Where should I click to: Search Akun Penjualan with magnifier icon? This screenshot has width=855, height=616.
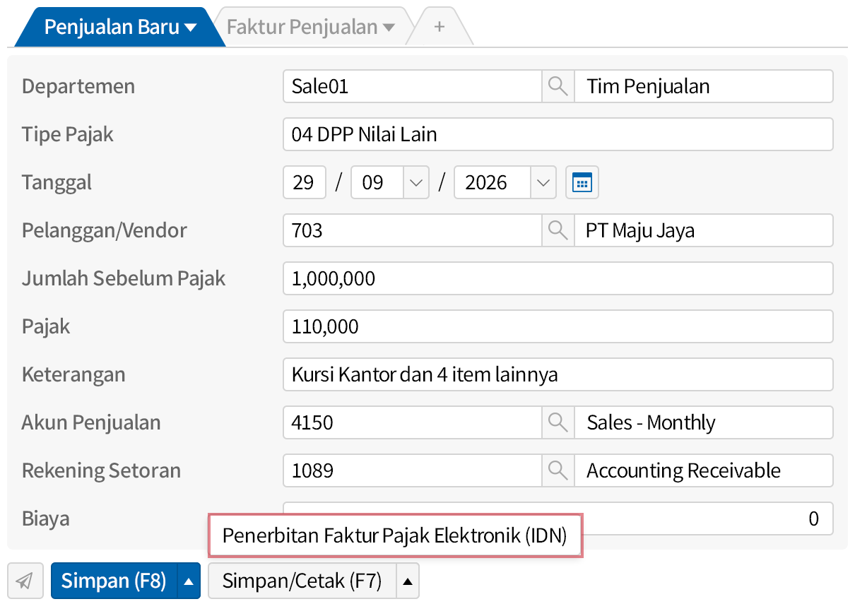pos(558,422)
